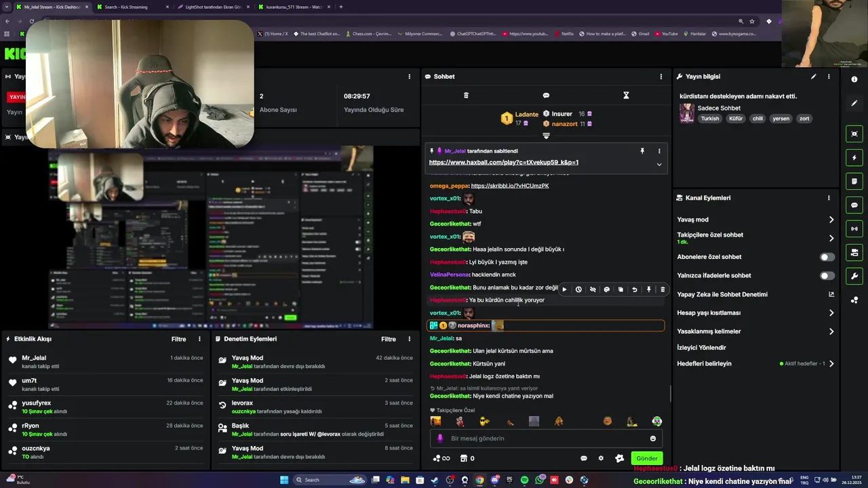This screenshot has width=868, height=488.
Task: Toggle the note page widget in sidebar
Action: click(x=854, y=181)
